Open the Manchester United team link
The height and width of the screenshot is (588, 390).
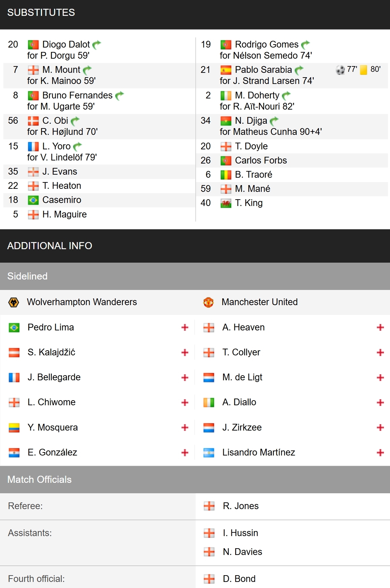click(260, 302)
